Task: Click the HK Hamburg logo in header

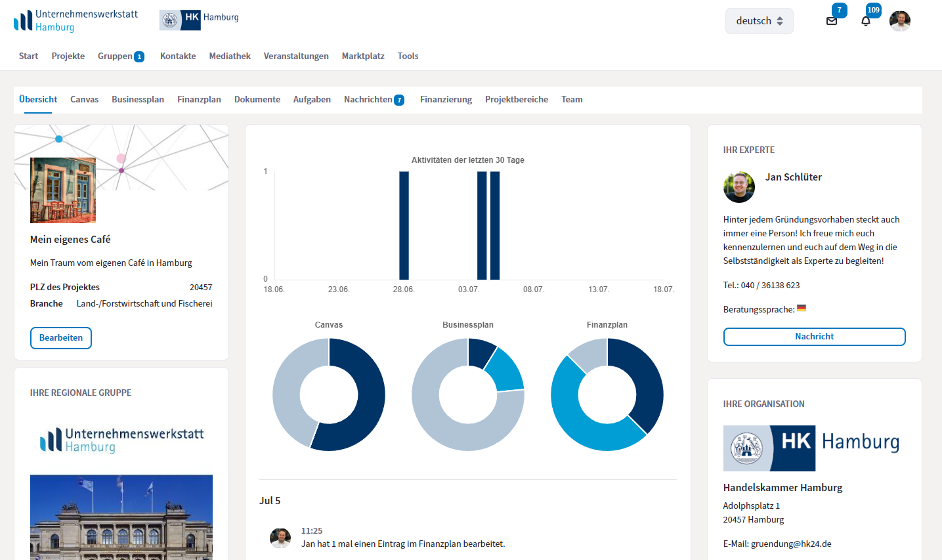Action: (x=200, y=20)
